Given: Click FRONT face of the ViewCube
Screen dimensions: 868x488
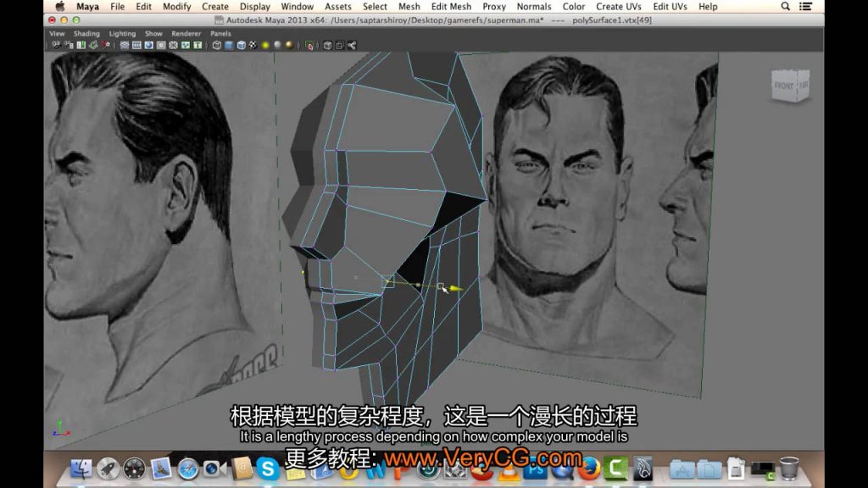Looking at the screenshot, I should pyautogui.click(x=784, y=86).
